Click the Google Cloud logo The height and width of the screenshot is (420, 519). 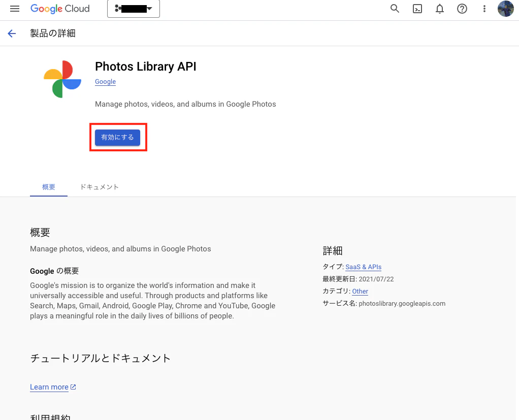[x=60, y=9]
